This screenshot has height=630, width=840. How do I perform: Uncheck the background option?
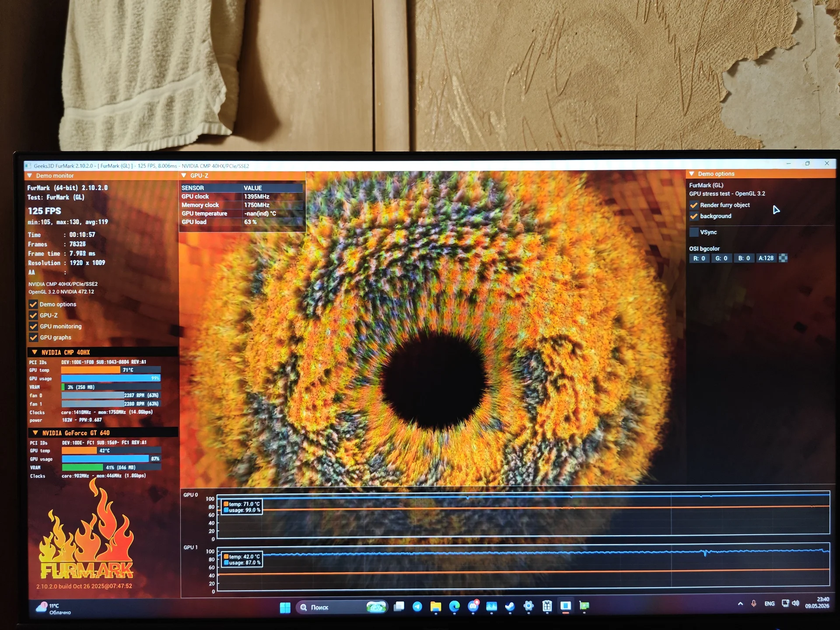694,216
